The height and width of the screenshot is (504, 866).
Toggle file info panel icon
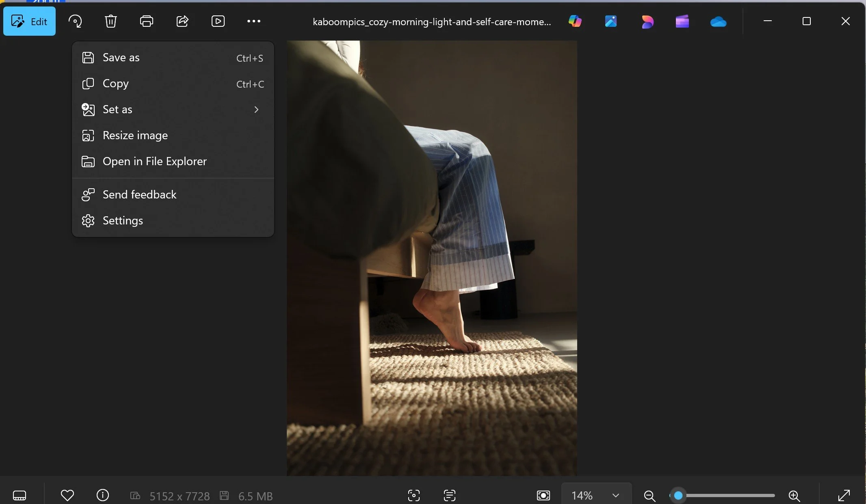pos(103,495)
